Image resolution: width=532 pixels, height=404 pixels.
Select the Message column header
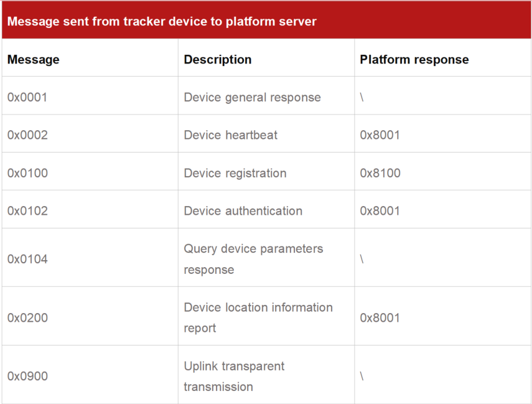pos(34,60)
